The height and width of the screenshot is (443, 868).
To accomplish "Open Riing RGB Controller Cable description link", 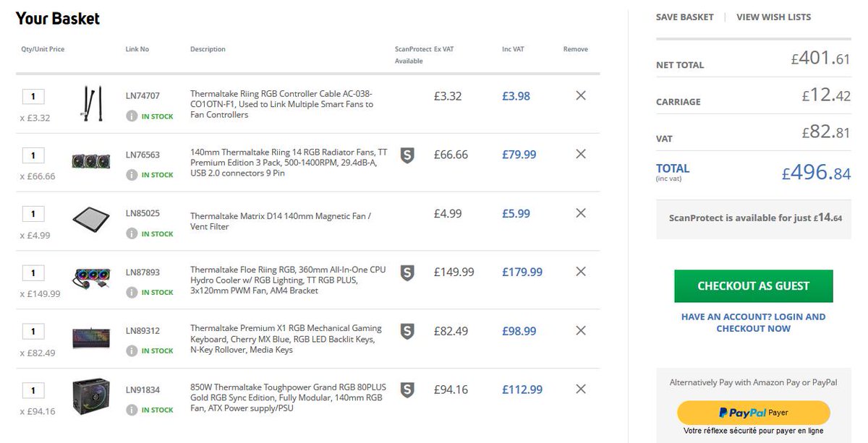I will tap(282, 104).
